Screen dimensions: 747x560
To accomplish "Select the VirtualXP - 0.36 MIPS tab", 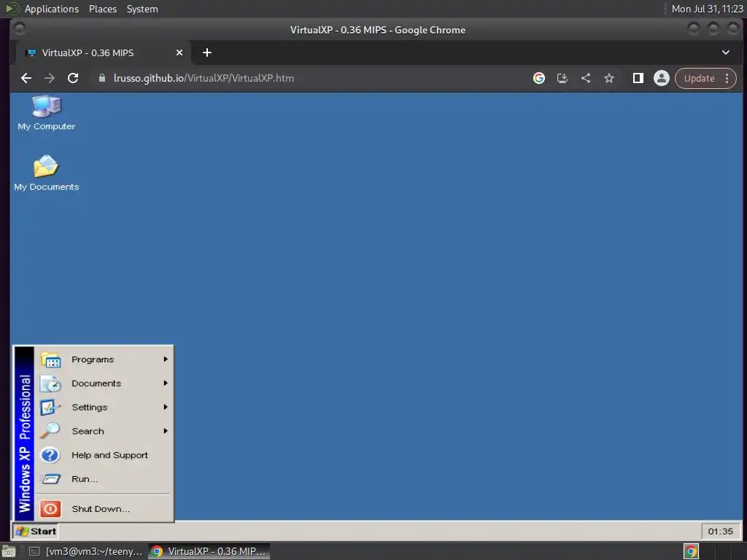I will pos(104,52).
